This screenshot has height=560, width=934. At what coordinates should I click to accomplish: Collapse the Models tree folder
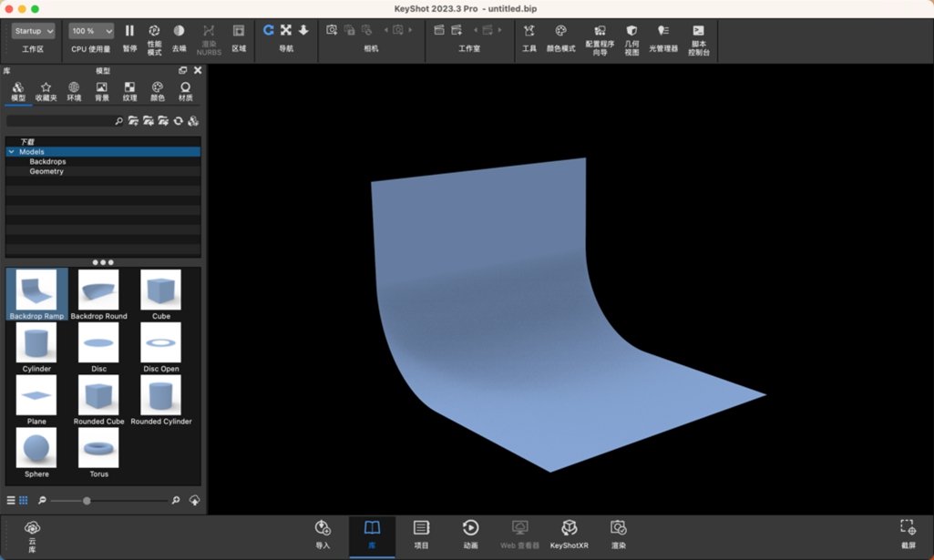pyautogui.click(x=11, y=152)
